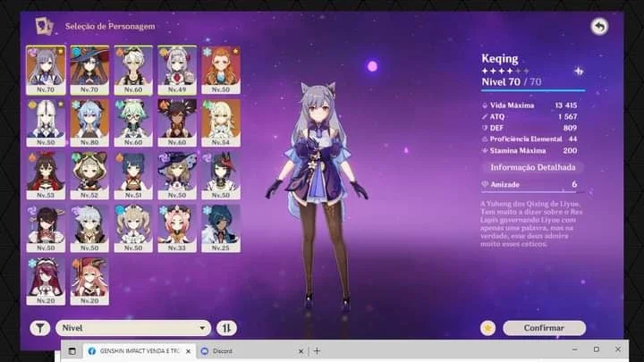
Task: Pick Kujou Sara's masked portrait
Action: pos(221,176)
